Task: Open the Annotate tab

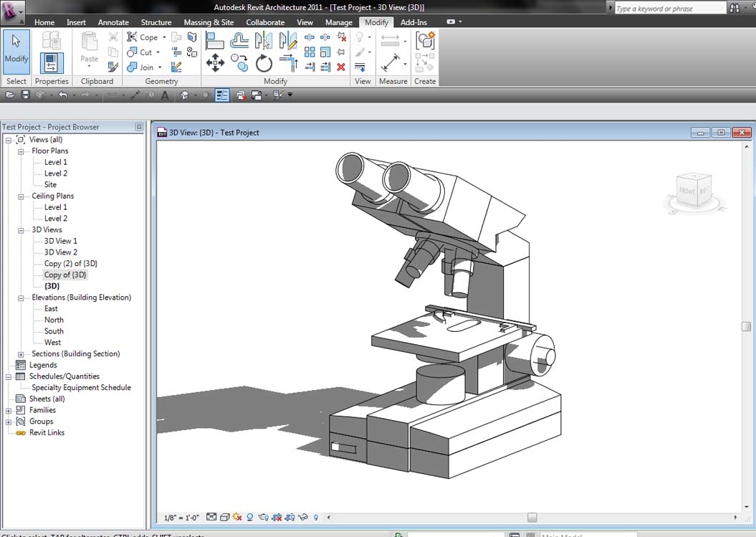Action: (113, 22)
